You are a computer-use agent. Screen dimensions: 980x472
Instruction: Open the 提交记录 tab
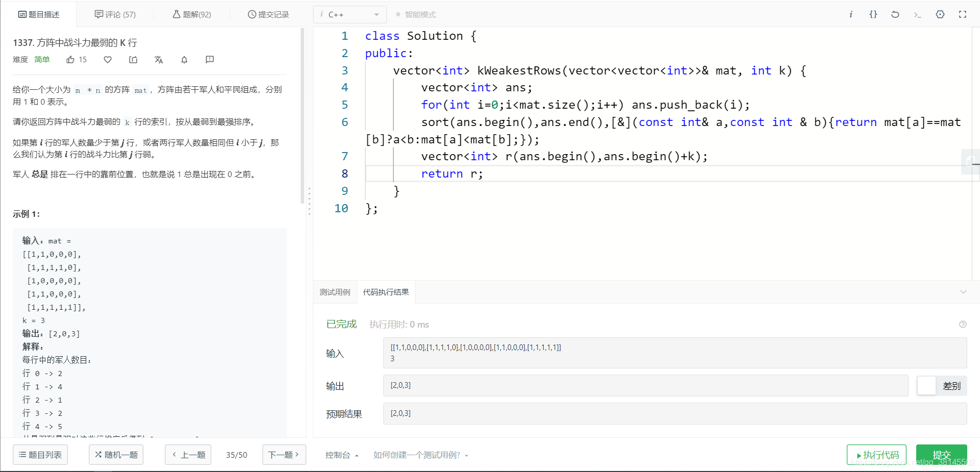[268, 14]
